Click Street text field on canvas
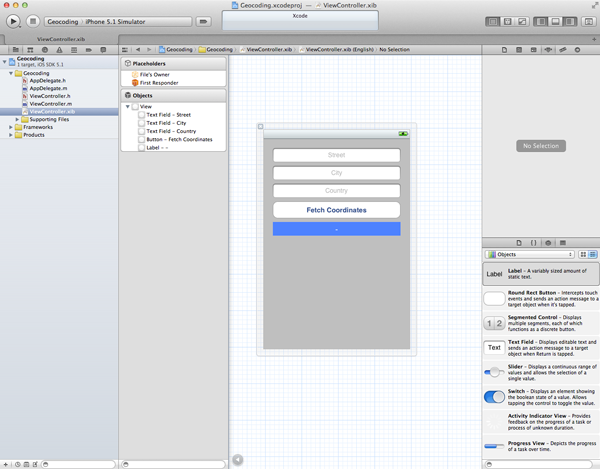The height and width of the screenshot is (469, 600). (336, 155)
